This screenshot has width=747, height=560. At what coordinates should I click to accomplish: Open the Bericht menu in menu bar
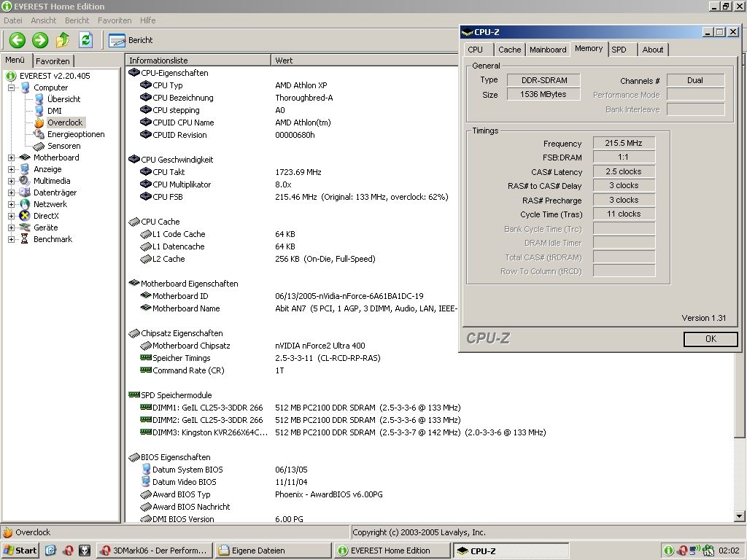point(77,20)
